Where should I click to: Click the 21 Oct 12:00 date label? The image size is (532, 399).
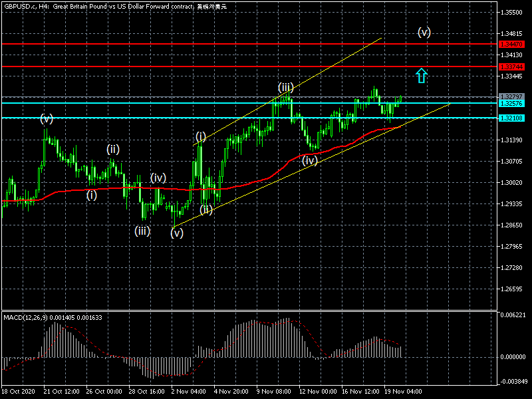tap(61, 392)
